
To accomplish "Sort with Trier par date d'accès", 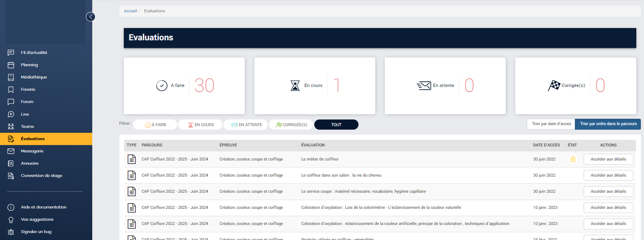I will coord(551,124).
